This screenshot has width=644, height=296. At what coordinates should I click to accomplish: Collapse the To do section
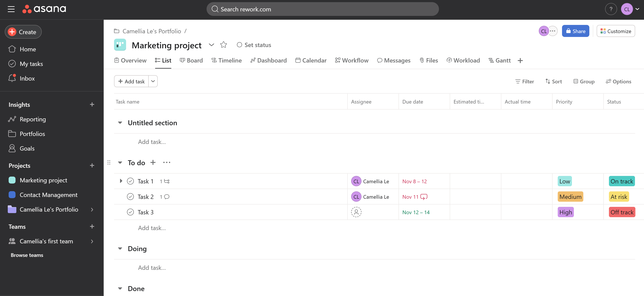tap(119, 162)
